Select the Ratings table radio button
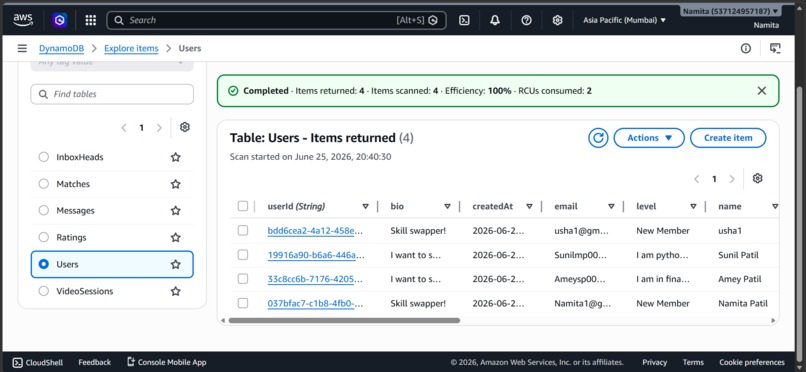The image size is (806, 372). 44,237
